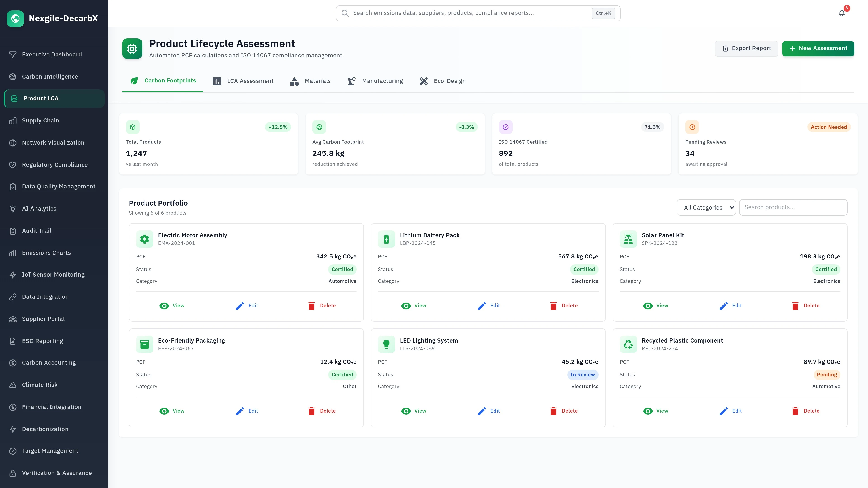Click the Electric Motor Assembly gear icon
Screen dimensions: 868x488
coord(145,239)
